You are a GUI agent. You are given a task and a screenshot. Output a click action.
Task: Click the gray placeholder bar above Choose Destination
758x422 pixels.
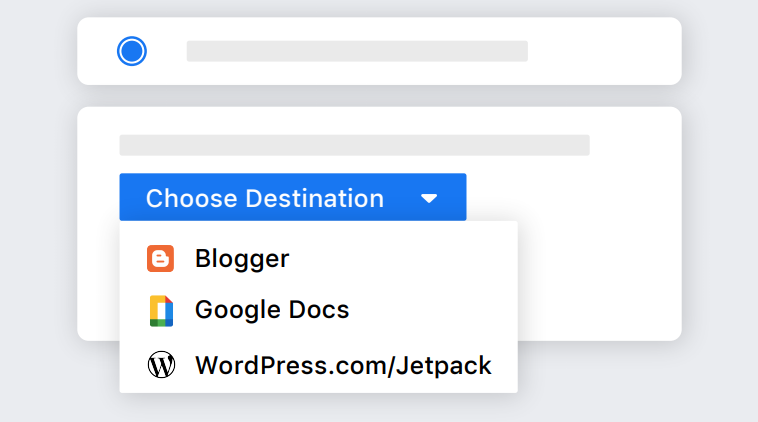click(354, 145)
